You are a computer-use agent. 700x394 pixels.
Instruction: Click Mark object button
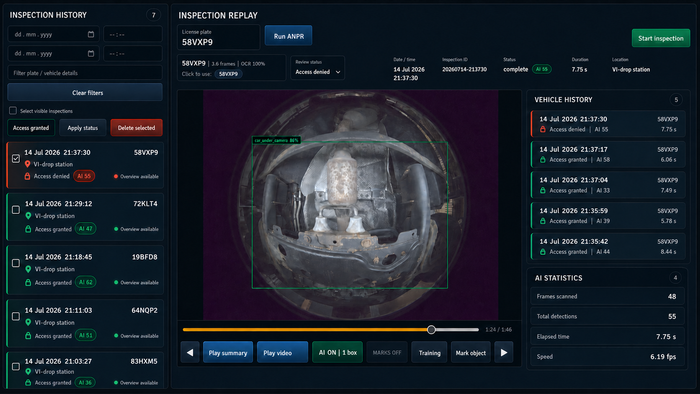pyautogui.click(x=471, y=353)
